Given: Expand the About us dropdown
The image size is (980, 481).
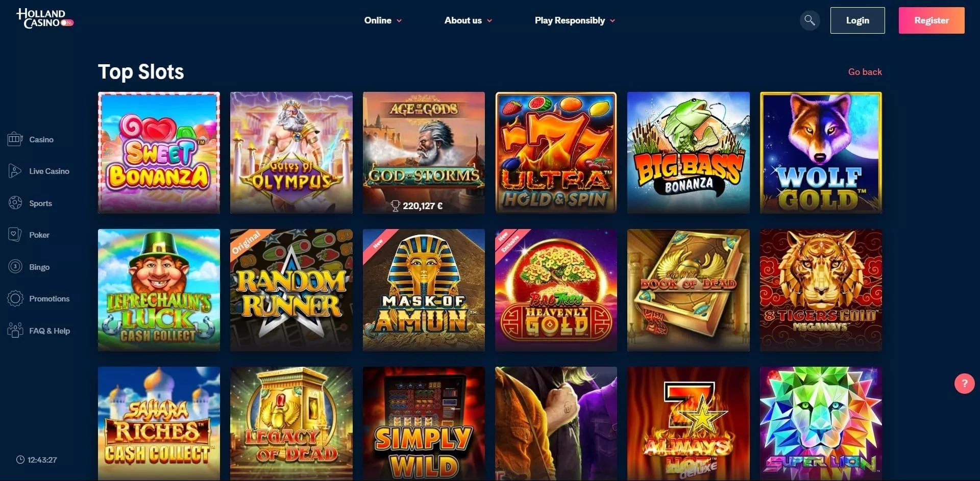Looking at the screenshot, I should click(x=468, y=20).
